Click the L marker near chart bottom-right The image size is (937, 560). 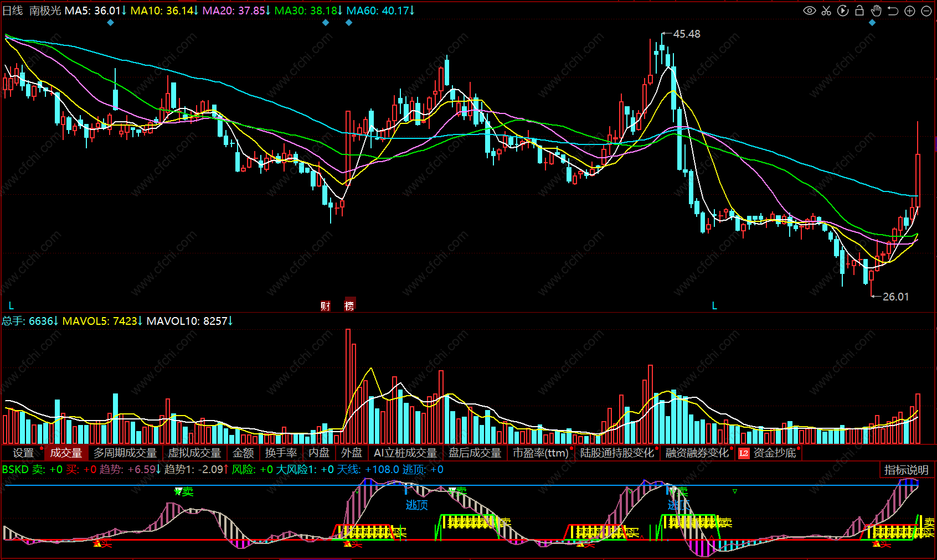pos(714,306)
